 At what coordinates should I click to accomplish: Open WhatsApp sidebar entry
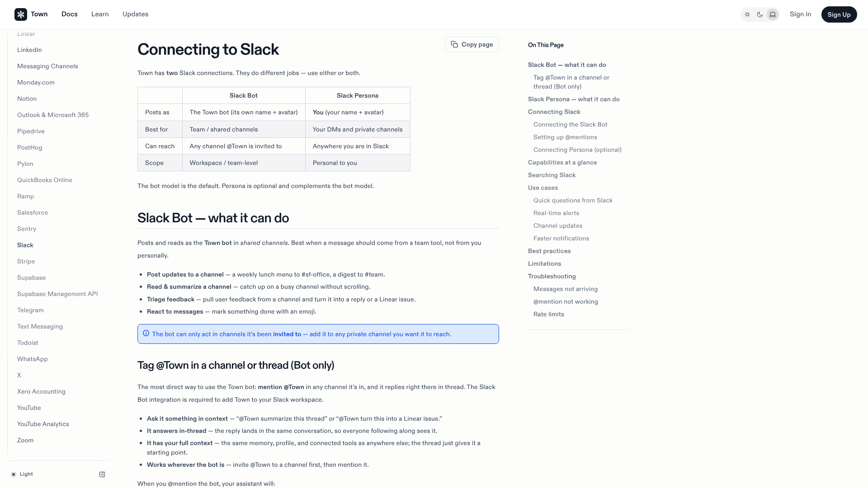click(x=33, y=359)
